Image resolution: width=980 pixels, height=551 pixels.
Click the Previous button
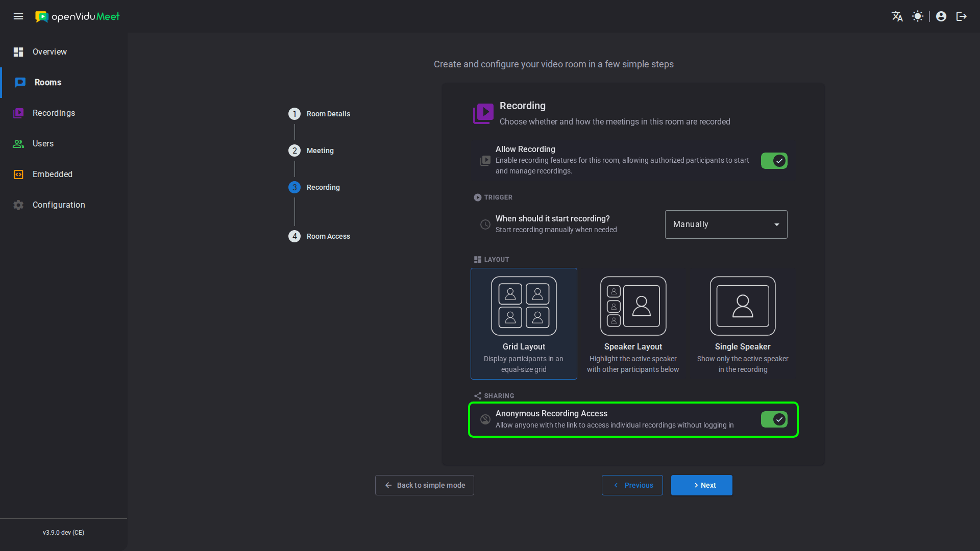[x=632, y=485]
